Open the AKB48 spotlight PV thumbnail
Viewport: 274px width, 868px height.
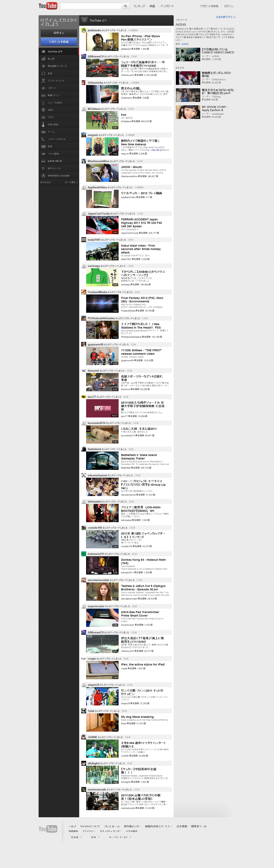click(188, 54)
